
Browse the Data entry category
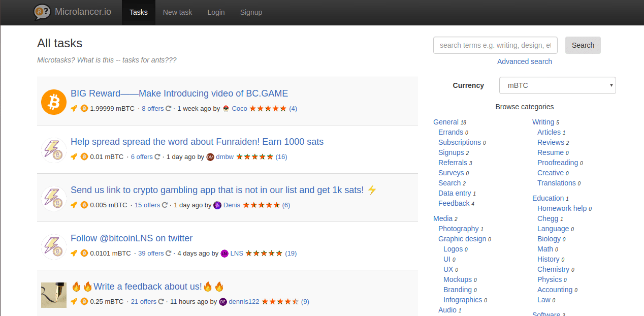click(x=455, y=193)
